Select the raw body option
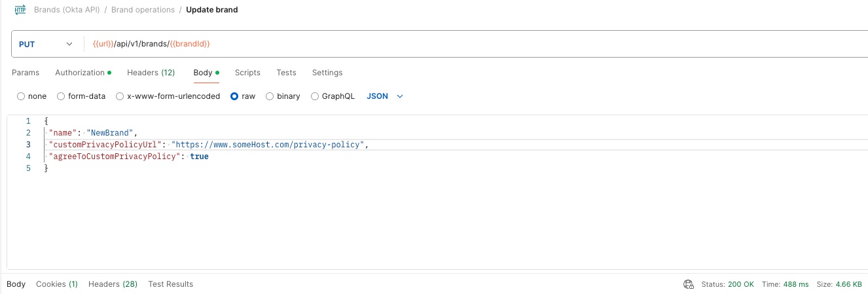The image size is (868, 294). tap(234, 96)
